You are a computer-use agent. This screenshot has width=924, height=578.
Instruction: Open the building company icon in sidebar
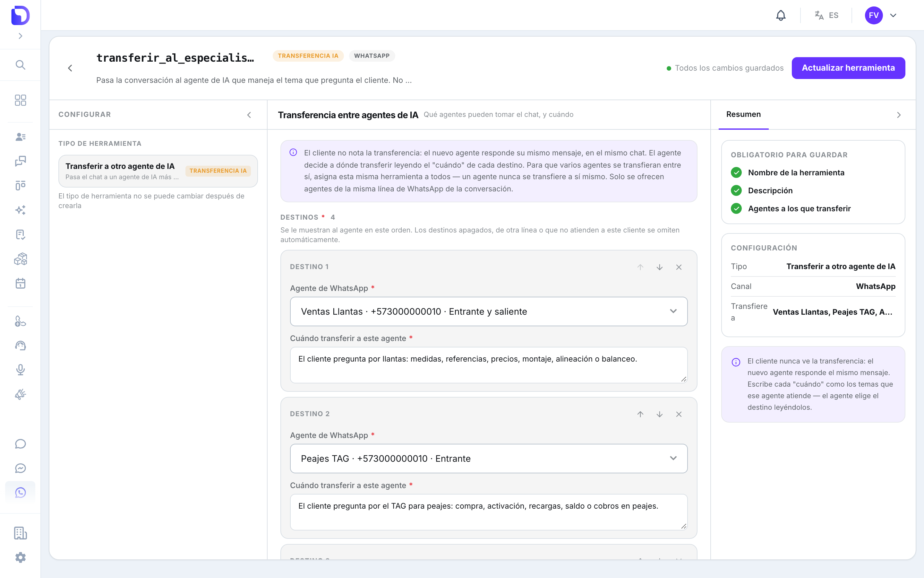tap(20, 533)
